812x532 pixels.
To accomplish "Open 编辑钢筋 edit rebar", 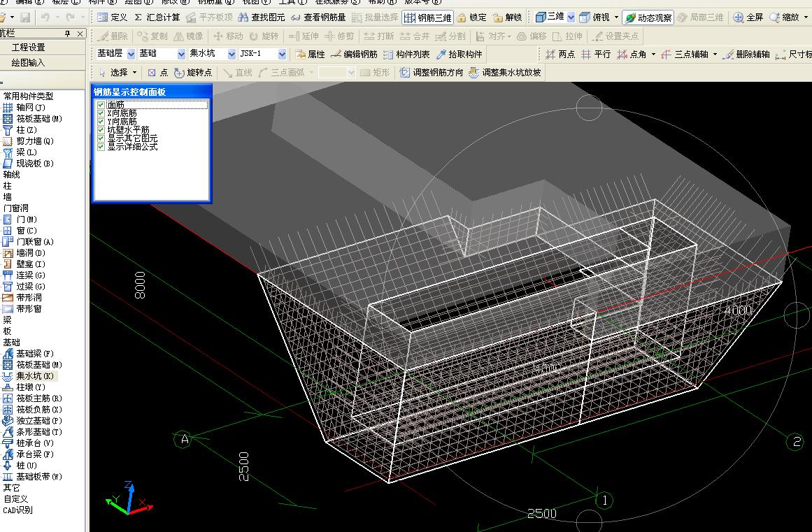I will [x=354, y=55].
